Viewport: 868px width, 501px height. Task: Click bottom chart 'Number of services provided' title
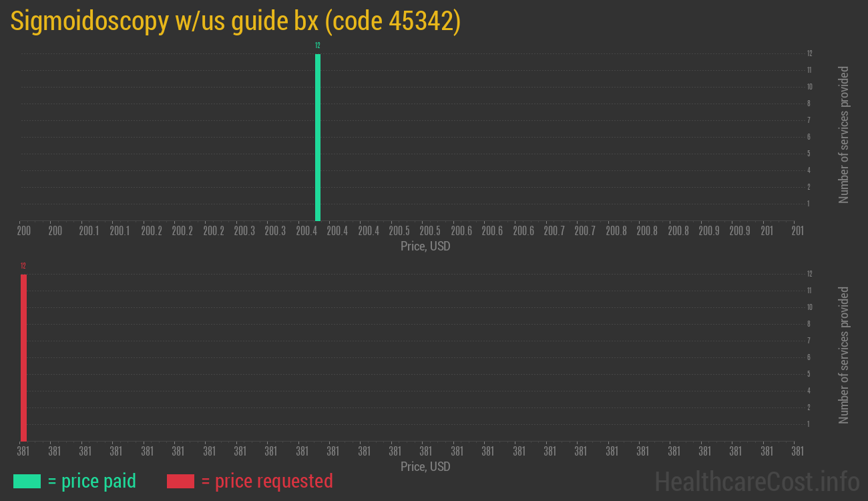pyautogui.click(x=844, y=355)
